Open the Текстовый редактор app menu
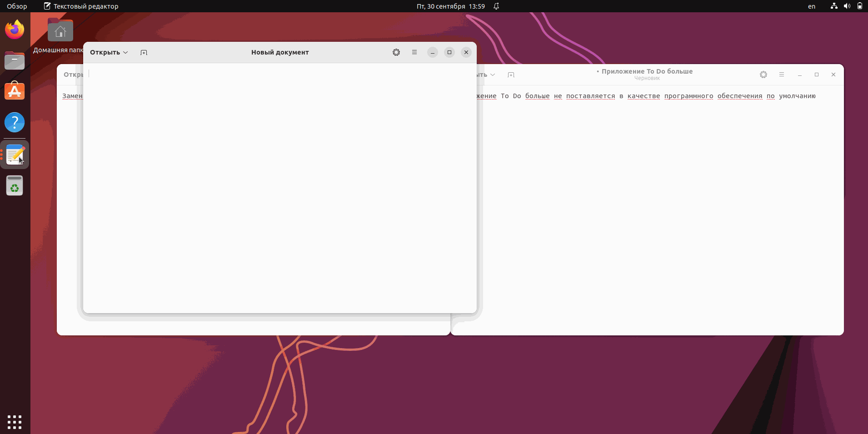 (81, 6)
